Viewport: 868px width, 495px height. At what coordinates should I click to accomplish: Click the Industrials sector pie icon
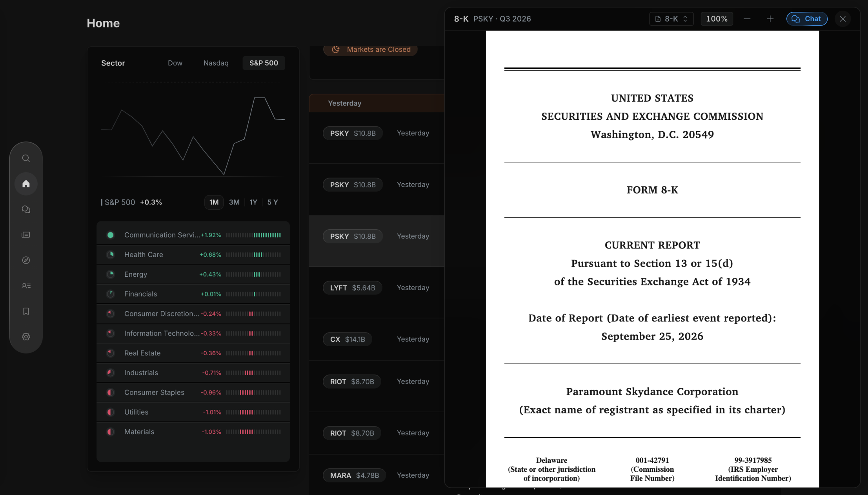click(111, 373)
